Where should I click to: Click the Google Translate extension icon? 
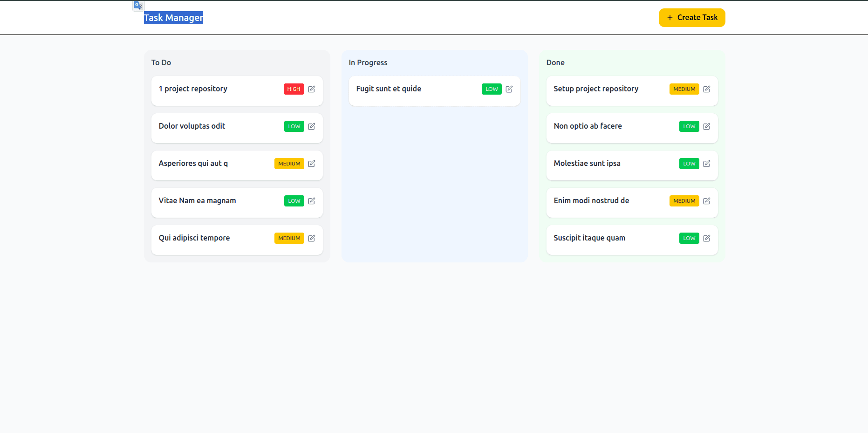coord(137,5)
